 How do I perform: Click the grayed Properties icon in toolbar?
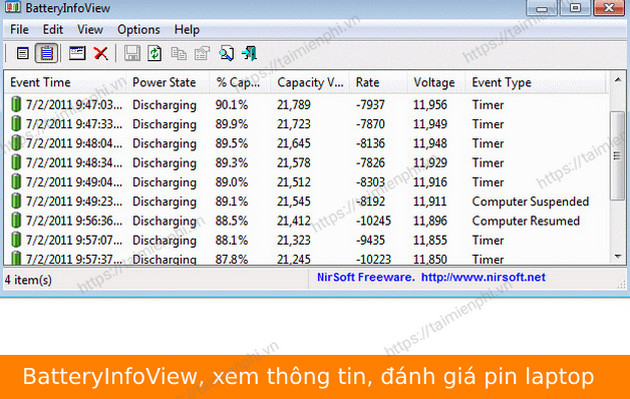(x=202, y=53)
